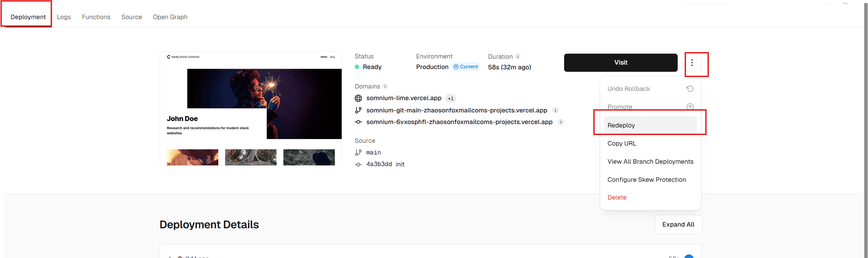
Task: Click Expand All in Deployment Details
Action: pyautogui.click(x=678, y=225)
